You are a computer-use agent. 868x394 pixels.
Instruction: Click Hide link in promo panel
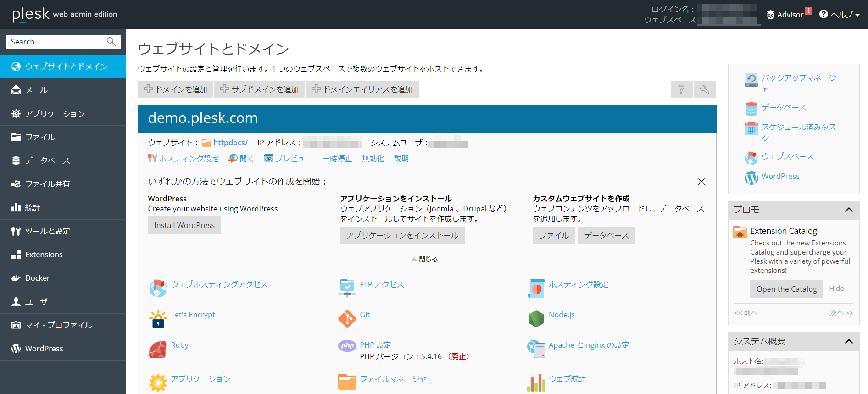836,289
